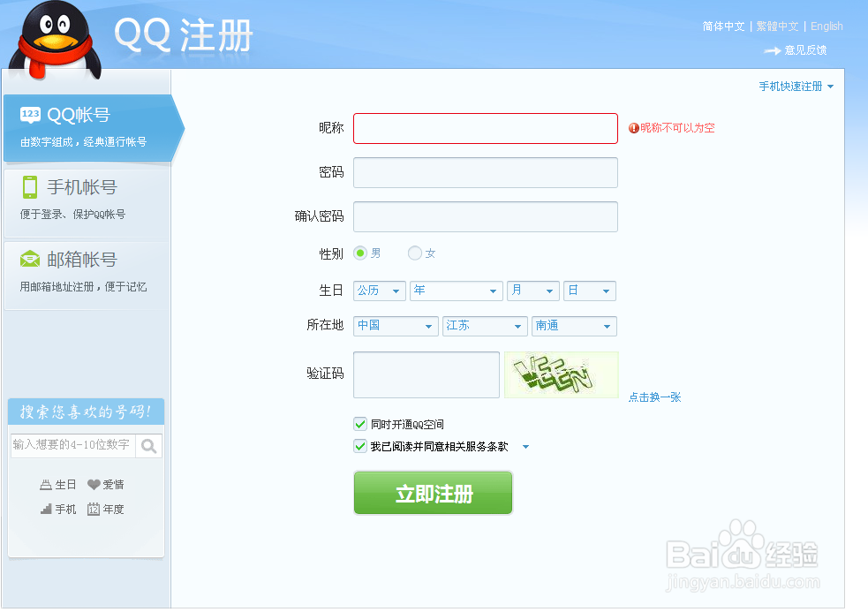Viewport: 868px width, 612px height.
Task: Open the 意见反馈 feedback link
Action: 805,50
